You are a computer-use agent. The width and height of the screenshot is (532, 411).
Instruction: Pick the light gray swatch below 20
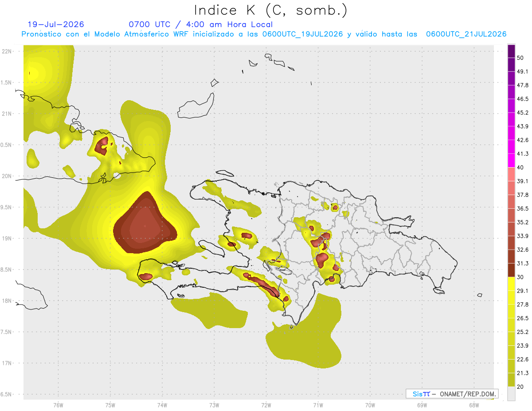click(x=511, y=394)
